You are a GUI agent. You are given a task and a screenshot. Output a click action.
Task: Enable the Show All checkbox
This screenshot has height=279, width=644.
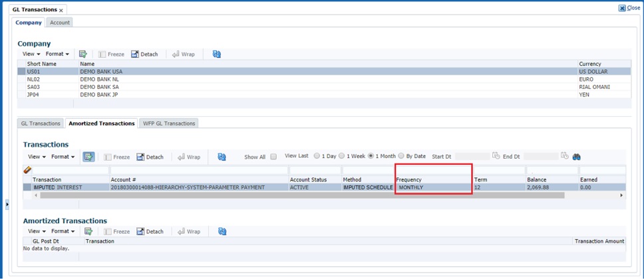click(x=273, y=157)
